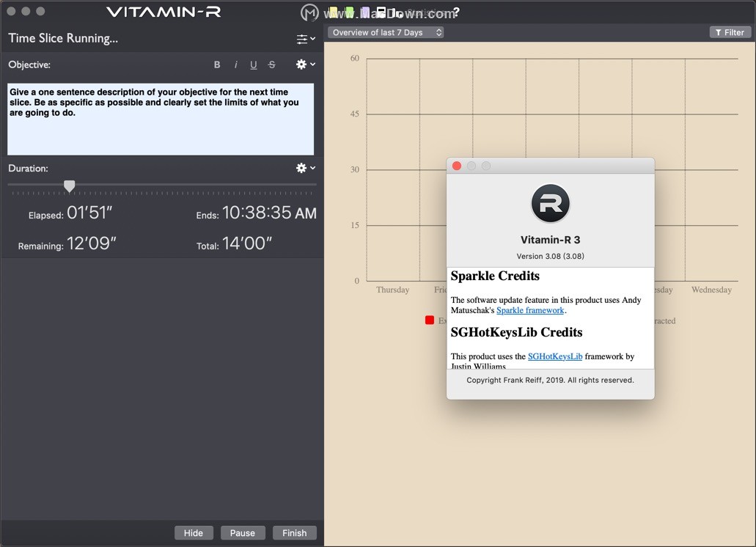Click the 'Version 3.08 (3.08)' text
Screen dimensions: 756x547
point(550,257)
